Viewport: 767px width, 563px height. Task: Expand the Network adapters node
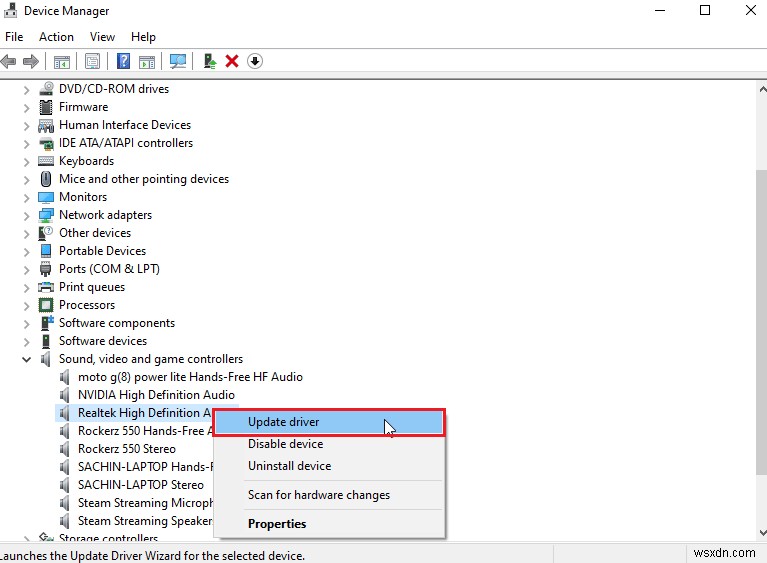26,216
